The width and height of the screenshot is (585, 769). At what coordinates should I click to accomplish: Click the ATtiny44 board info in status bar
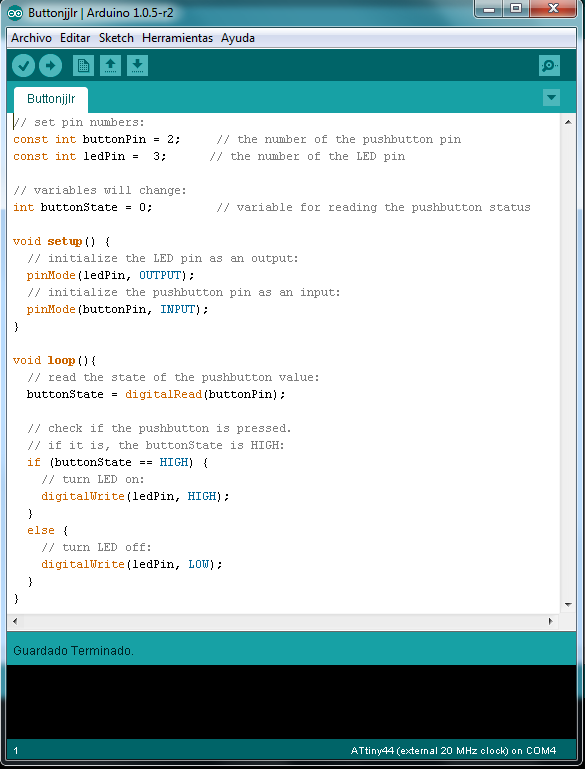point(453,750)
